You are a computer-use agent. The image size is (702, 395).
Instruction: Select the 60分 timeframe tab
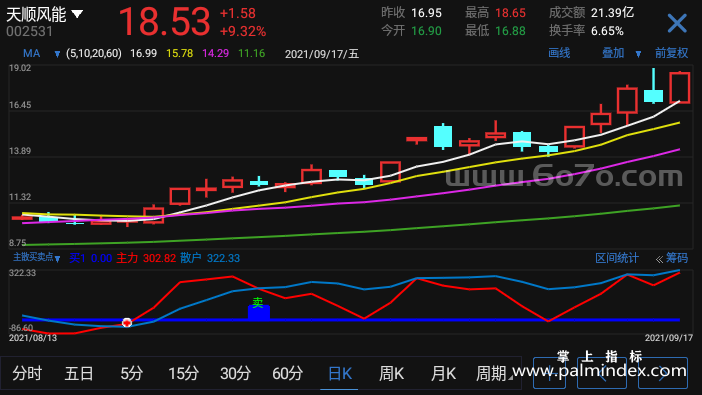[287, 373]
